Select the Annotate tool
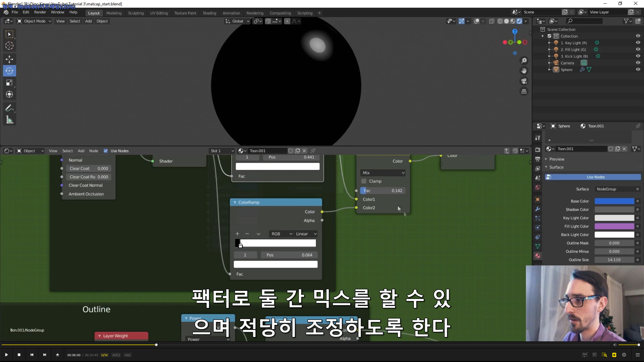 tap(9, 108)
